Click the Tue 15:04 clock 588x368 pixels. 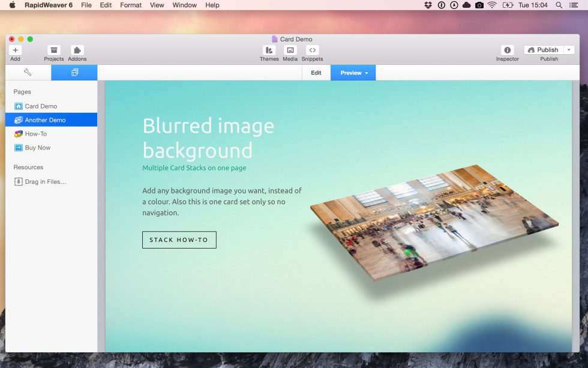pos(533,5)
